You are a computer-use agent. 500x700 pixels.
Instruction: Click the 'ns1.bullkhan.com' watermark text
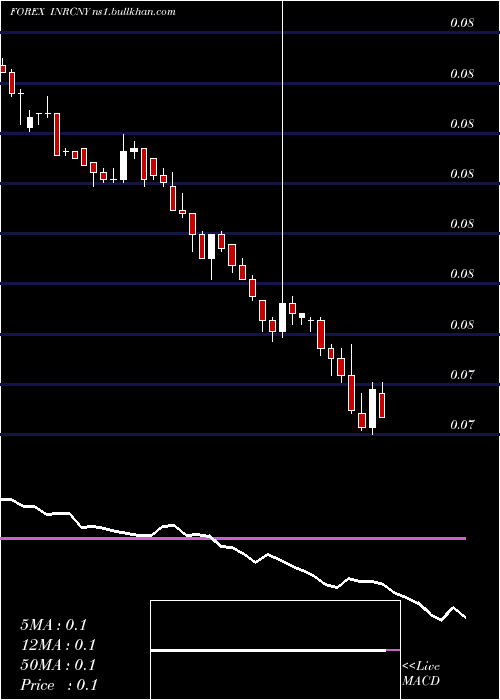click(x=134, y=12)
